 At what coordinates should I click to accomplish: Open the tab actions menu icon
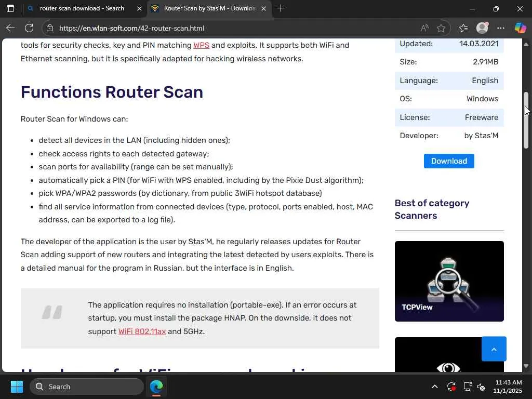tap(10, 8)
